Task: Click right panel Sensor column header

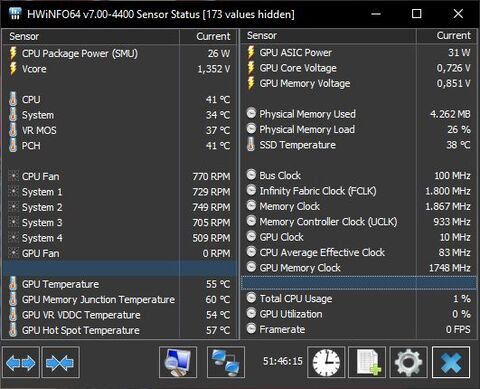Action: coord(329,36)
